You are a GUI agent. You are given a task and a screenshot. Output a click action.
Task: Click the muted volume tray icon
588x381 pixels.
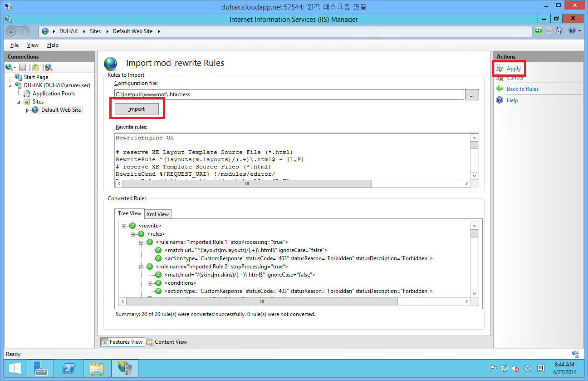click(x=516, y=368)
